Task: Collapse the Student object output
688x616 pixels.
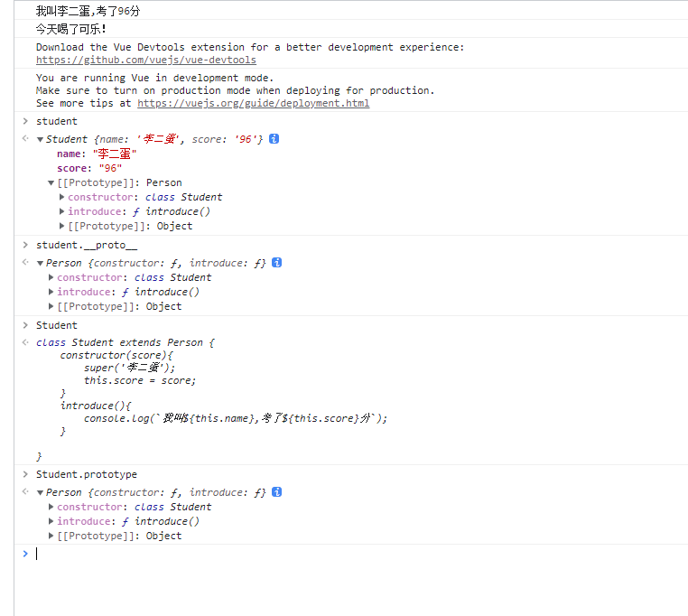Action: (x=40, y=140)
